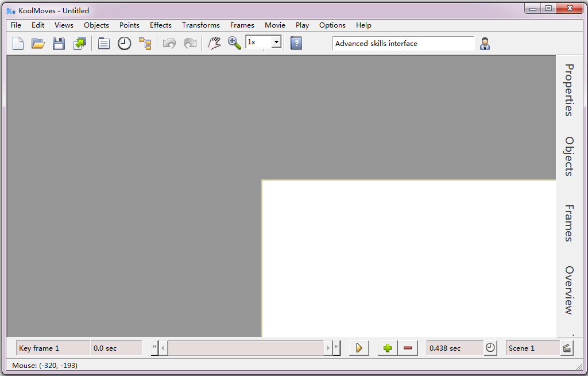The image size is (588, 376).
Task: Click the 0.438 sec duration field
Action: (455, 348)
